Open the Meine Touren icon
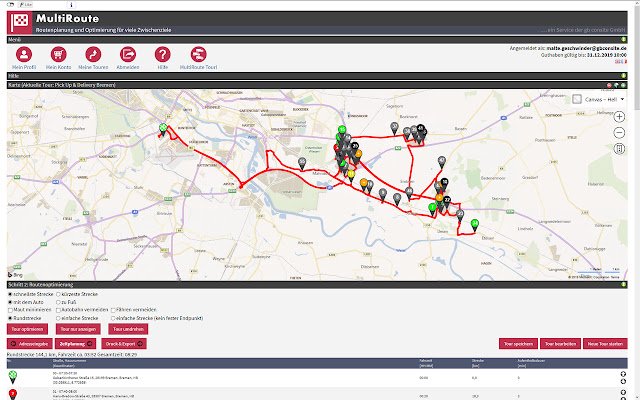The width and height of the screenshot is (640, 400). (x=93, y=54)
